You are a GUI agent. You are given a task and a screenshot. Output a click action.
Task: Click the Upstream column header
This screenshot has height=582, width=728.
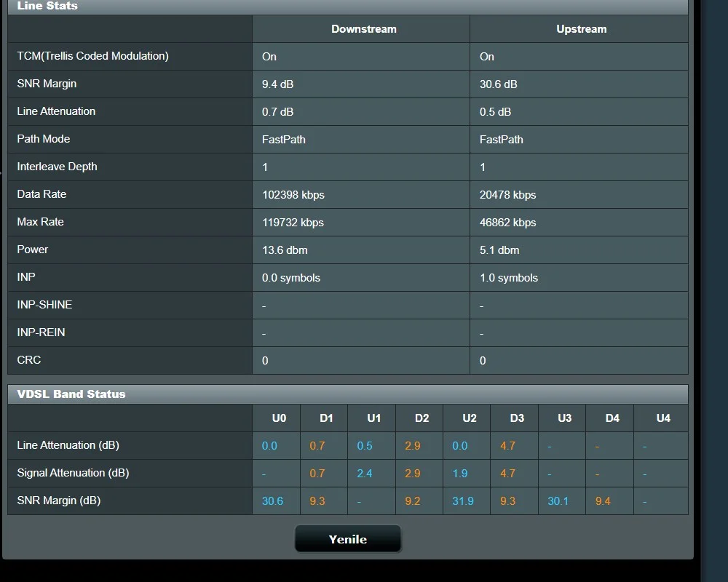581,29
